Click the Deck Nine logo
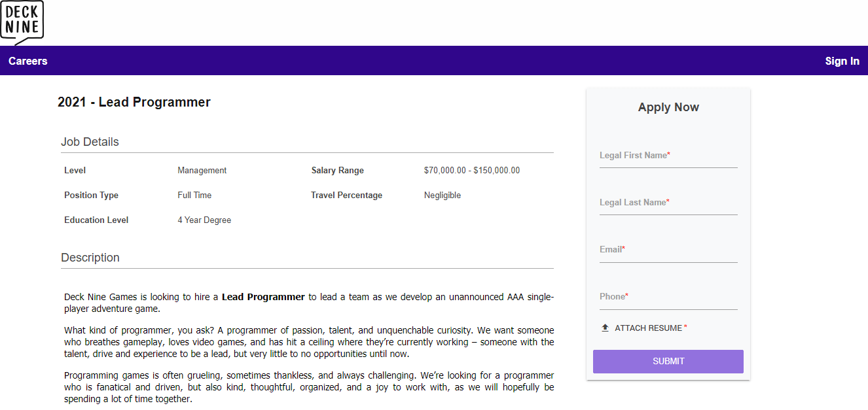This screenshot has height=410, width=868. point(22,22)
